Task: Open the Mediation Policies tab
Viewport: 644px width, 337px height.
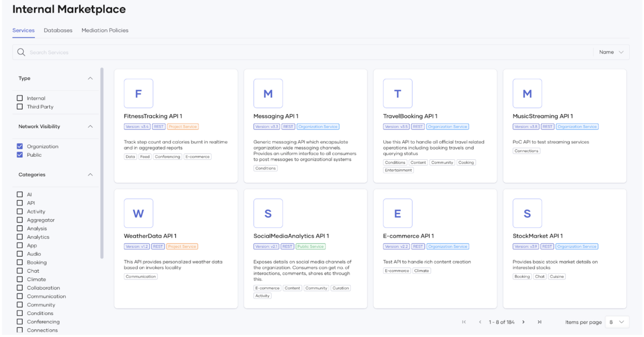Action: 105,30
